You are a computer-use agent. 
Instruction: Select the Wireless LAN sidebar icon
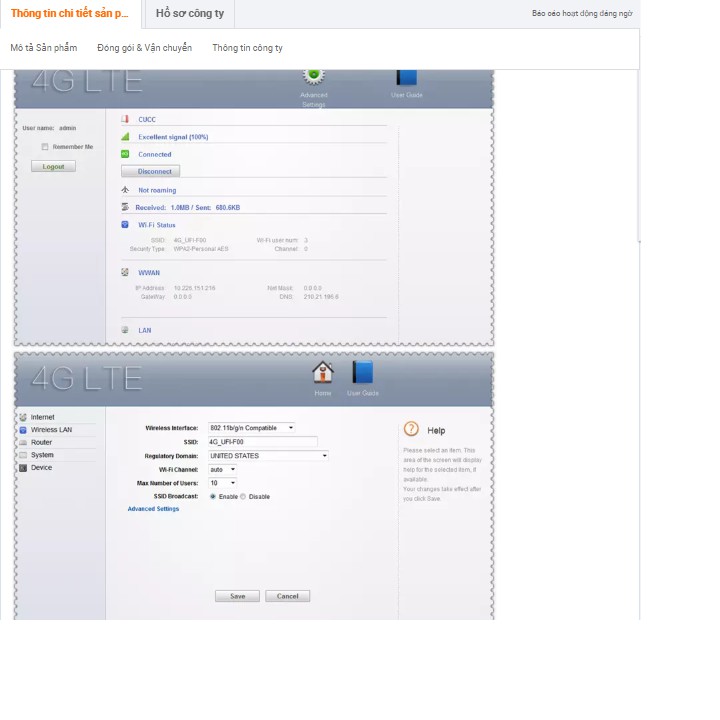point(23,430)
